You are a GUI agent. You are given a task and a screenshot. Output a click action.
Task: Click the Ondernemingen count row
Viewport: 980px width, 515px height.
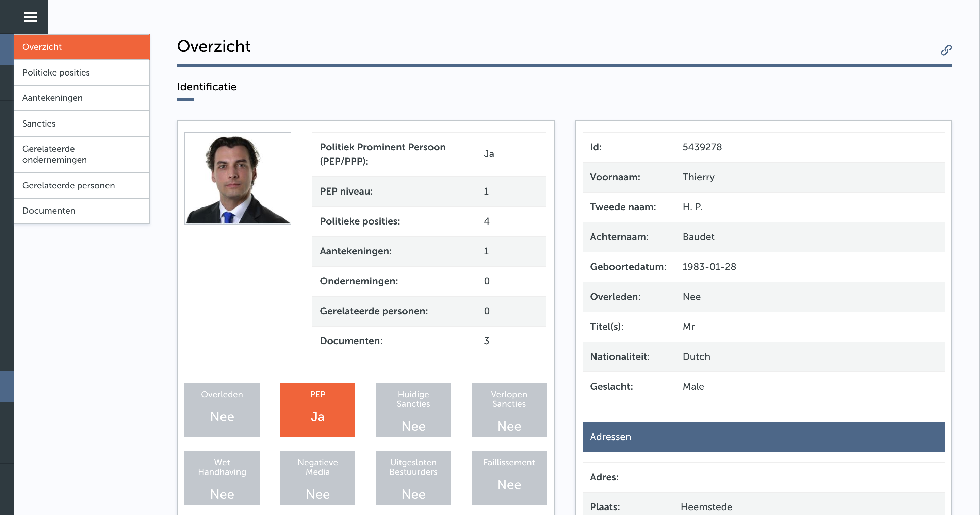[429, 281]
